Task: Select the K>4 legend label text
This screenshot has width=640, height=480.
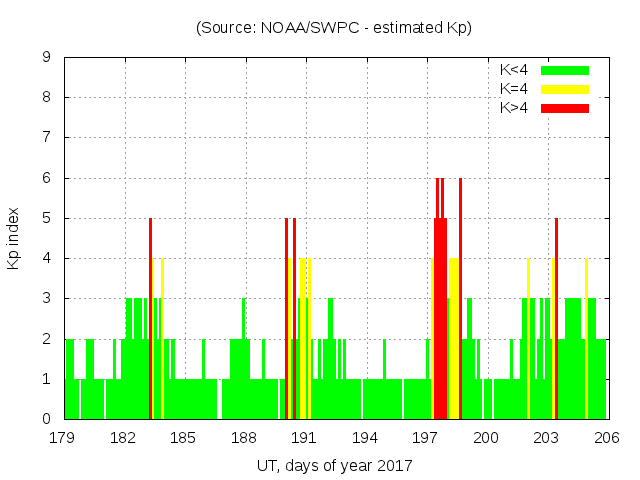Action: click(x=514, y=107)
